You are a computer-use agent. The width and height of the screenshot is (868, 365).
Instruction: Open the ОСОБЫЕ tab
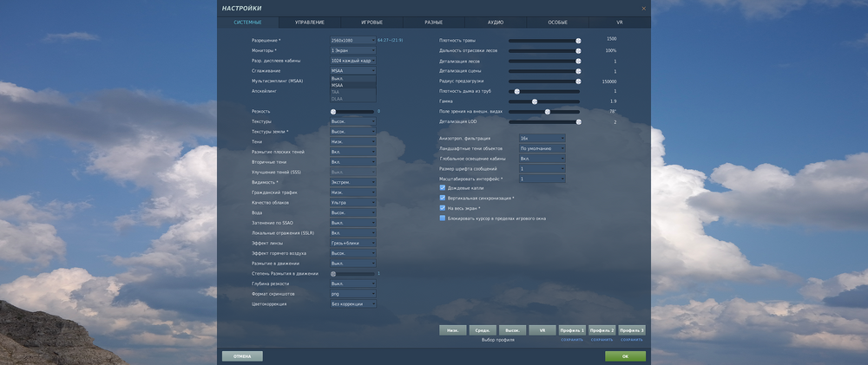(557, 23)
